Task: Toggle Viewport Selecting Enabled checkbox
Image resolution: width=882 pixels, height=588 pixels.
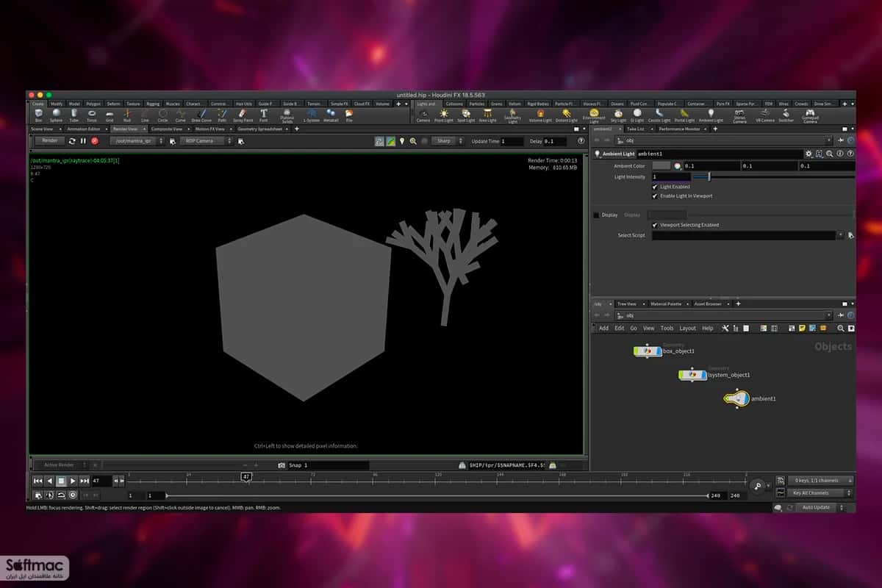Action: coord(655,225)
